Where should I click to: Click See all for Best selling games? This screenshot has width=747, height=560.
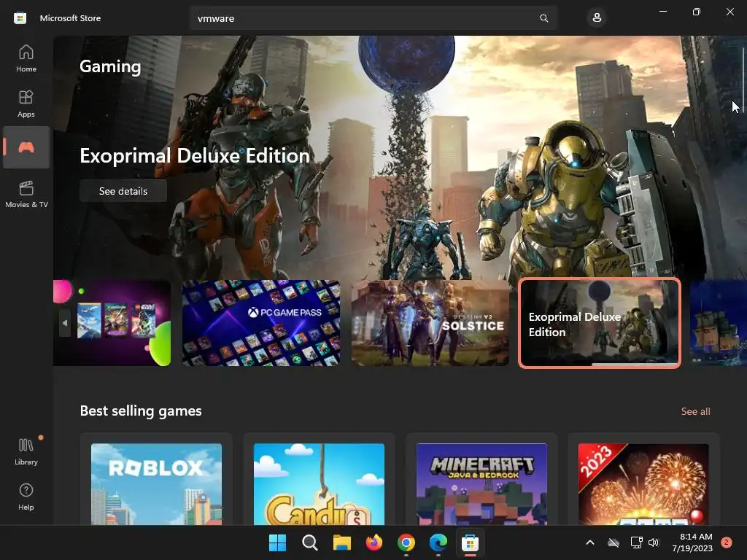click(x=695, y=411)
